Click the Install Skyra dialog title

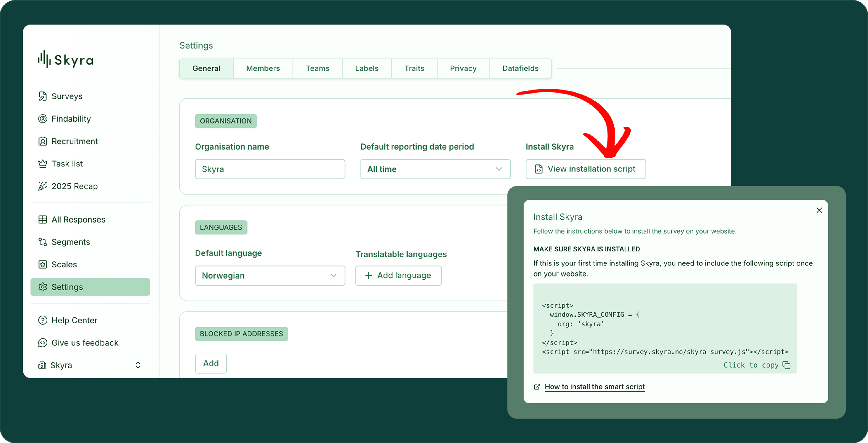tap(558, 217)
